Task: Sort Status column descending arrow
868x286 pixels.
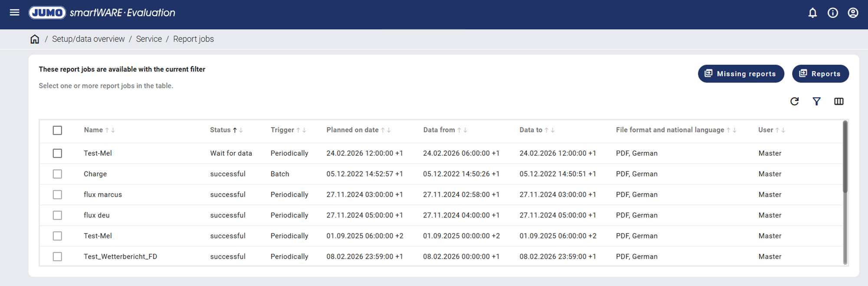Action: click(x=241, y=130)
